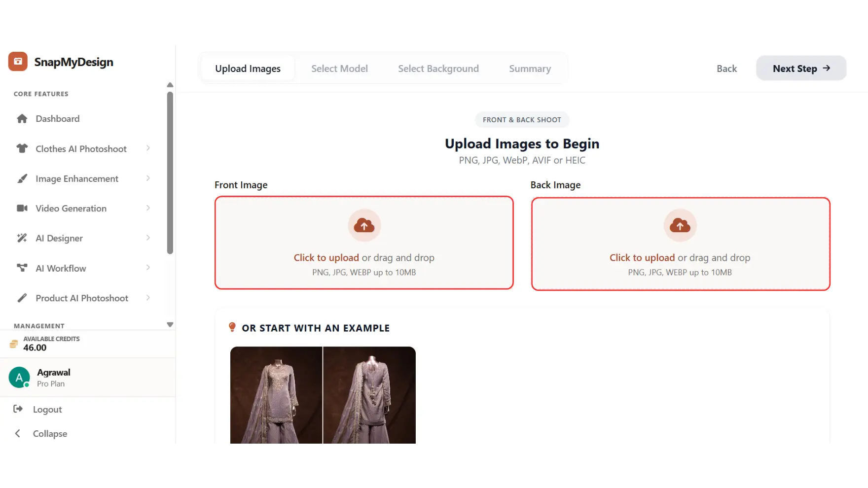The width and height of the screenshot is (868, 488).
Task: Click the Back button
Action: (726, 69)
